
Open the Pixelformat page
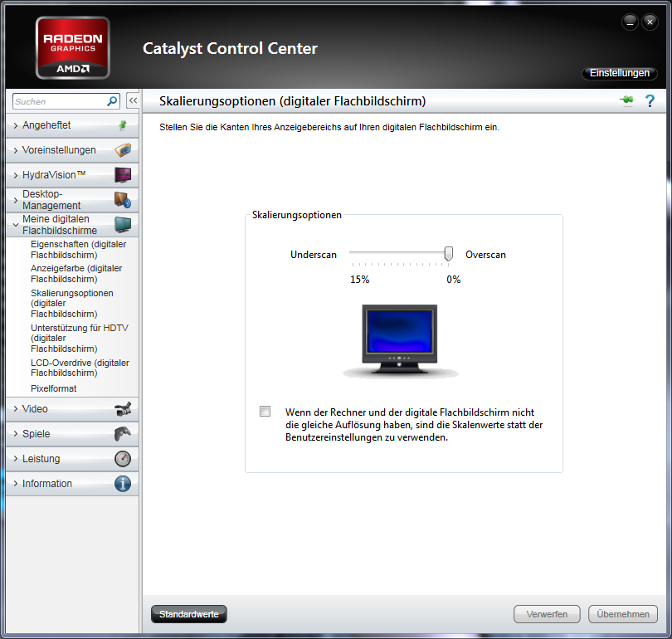coord(54,388)
